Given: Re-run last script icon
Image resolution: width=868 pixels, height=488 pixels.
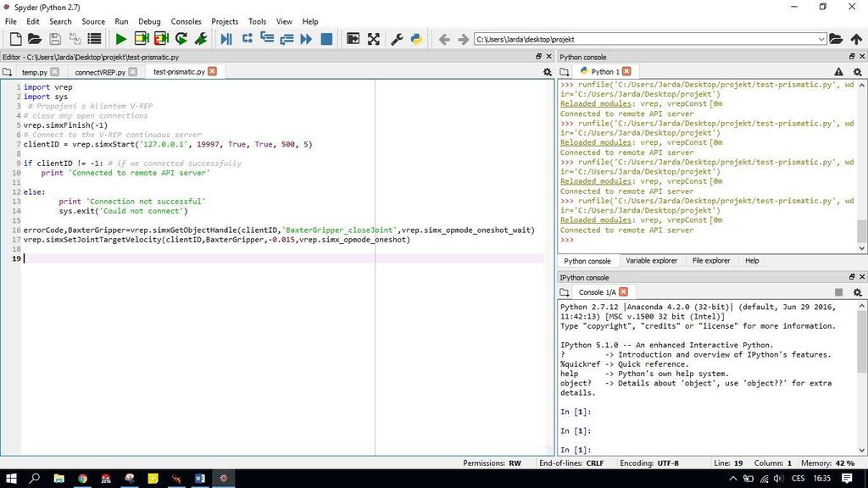Looking at the screenshot, I should tap(181, 39).
